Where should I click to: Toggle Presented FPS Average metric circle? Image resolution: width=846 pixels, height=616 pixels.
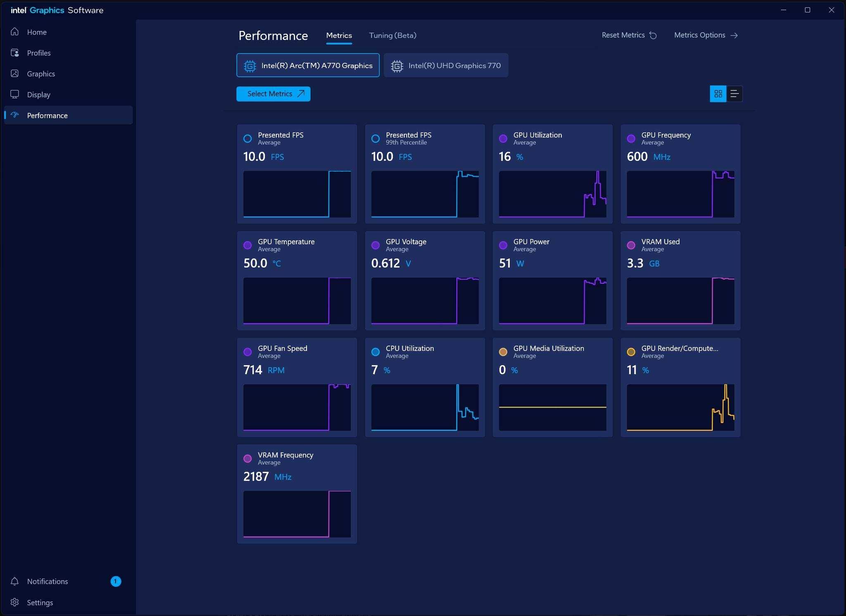click(x=247, y=139)
